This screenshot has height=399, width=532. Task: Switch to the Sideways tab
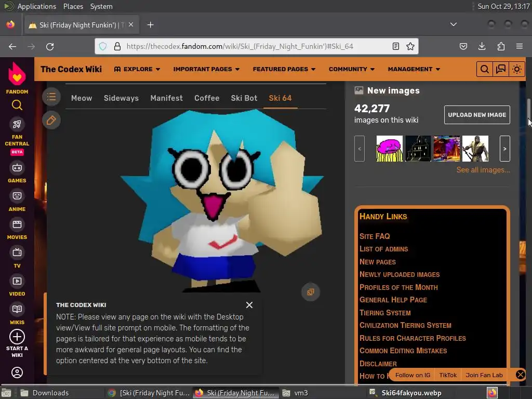point(121,98)
